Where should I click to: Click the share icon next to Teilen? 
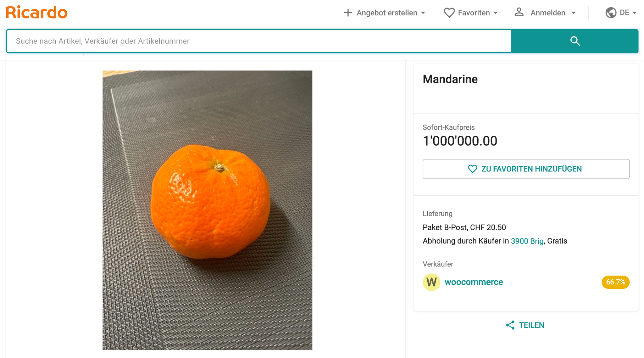click(510, 325)
